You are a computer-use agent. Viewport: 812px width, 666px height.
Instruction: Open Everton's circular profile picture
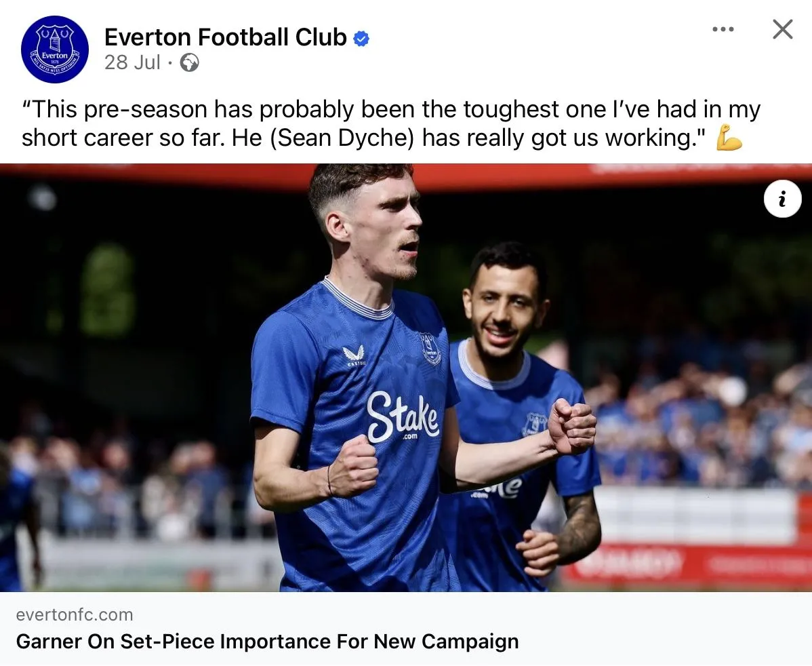pos(54,50)
